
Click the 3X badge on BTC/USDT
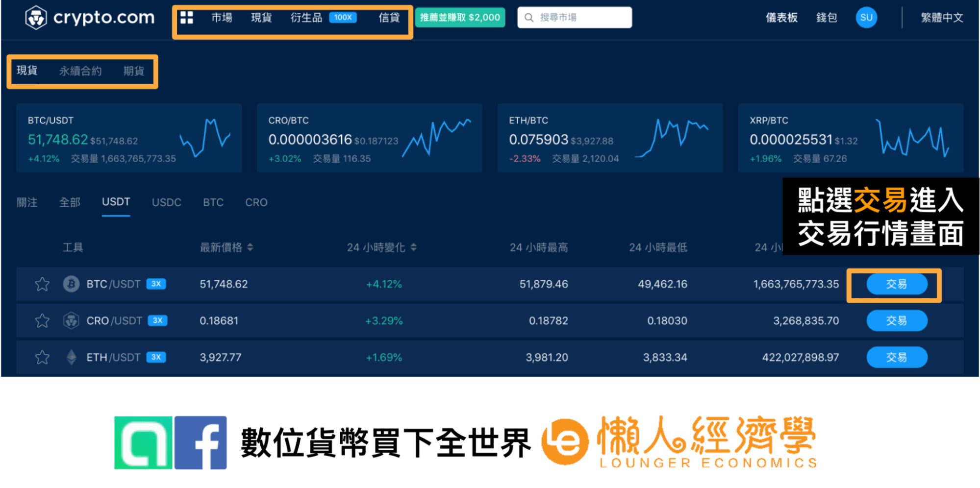[156, 284]
